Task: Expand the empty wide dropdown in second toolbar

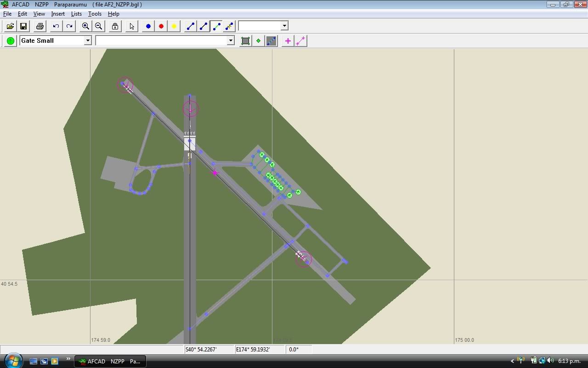Action: coord(231,40)
